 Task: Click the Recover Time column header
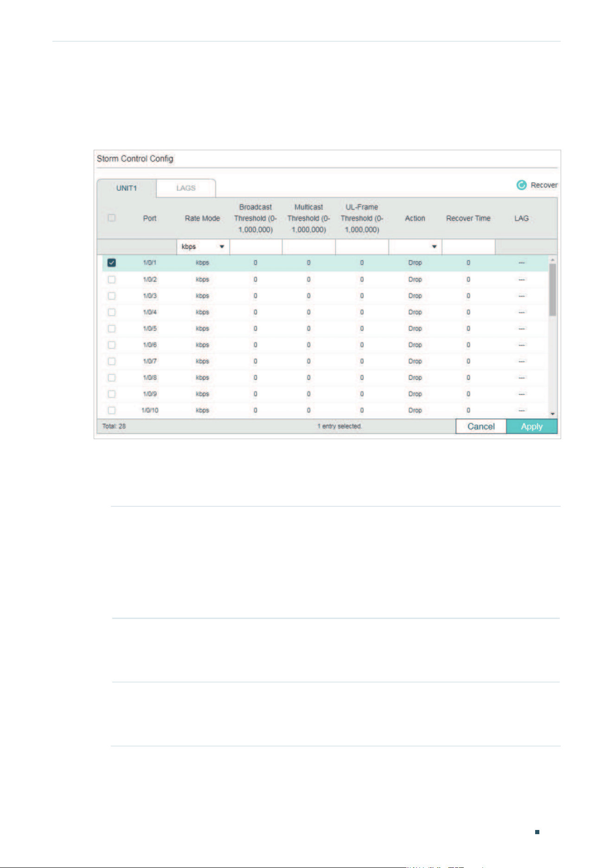point(468,218)
